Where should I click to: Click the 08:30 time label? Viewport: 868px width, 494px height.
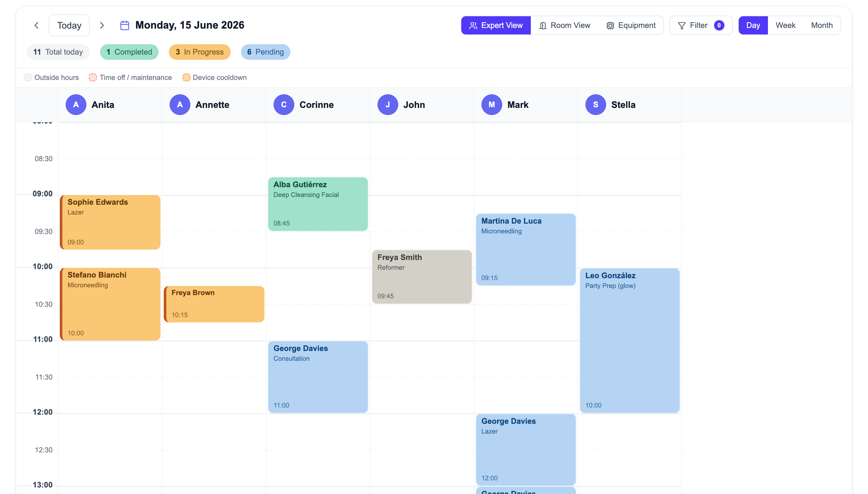pyautogui.click(x=44, y=159)
